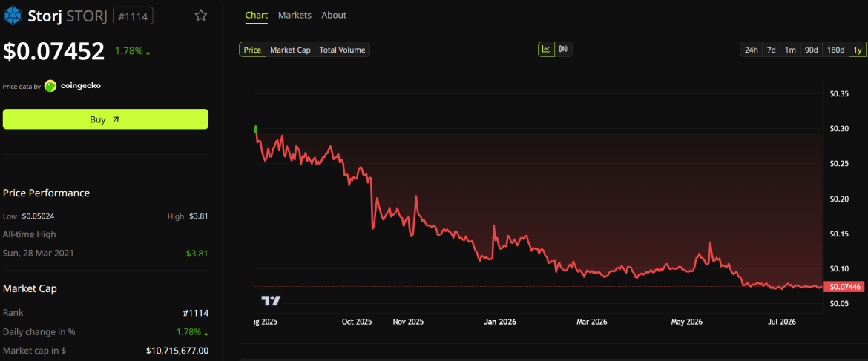The image size is (868, 361).
Task: Switch to the Chart tab
Action: tap(256, 15)
